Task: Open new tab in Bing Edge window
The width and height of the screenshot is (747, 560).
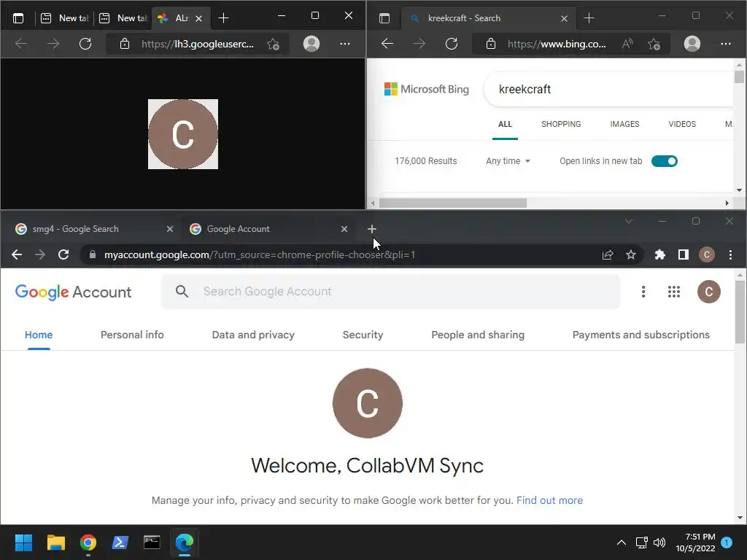Action: [589, 18]
